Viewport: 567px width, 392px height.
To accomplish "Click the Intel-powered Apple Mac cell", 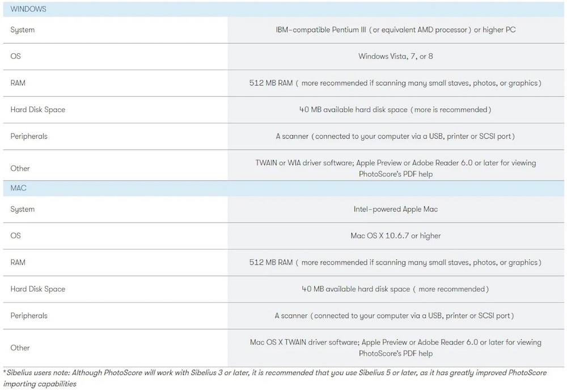I will (395, 210).
